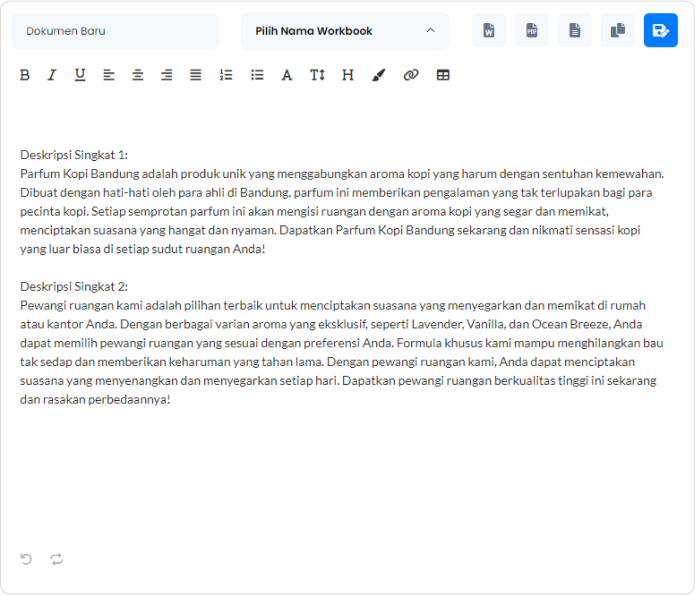This screenshot has width=695, height=595.
Task: Insert a hyperlink
Action: coord(410,75)
